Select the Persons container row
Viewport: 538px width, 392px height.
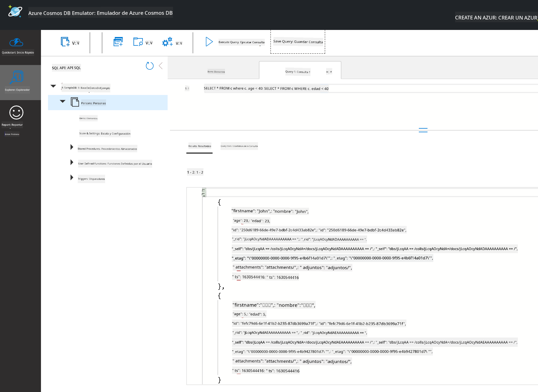coord(108,102)
